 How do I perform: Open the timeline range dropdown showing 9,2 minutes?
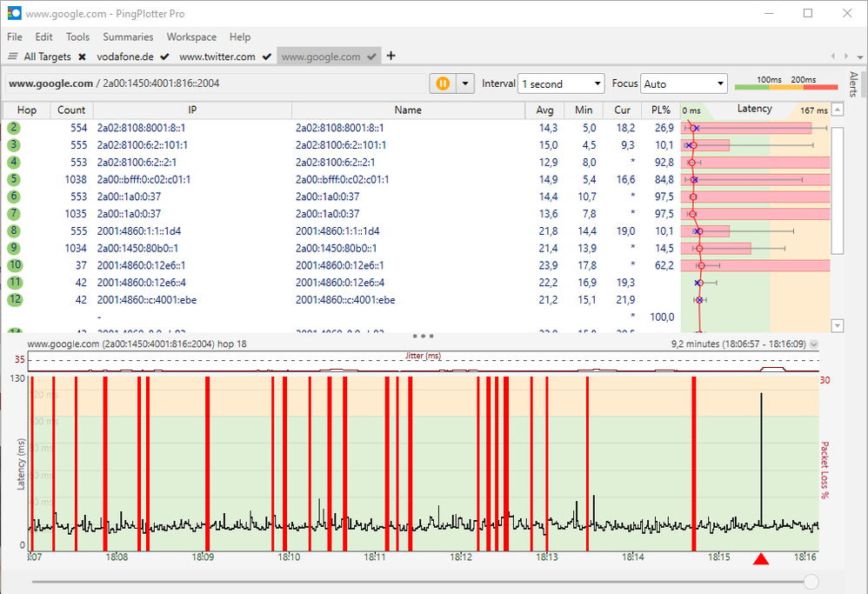coord(813,344)
